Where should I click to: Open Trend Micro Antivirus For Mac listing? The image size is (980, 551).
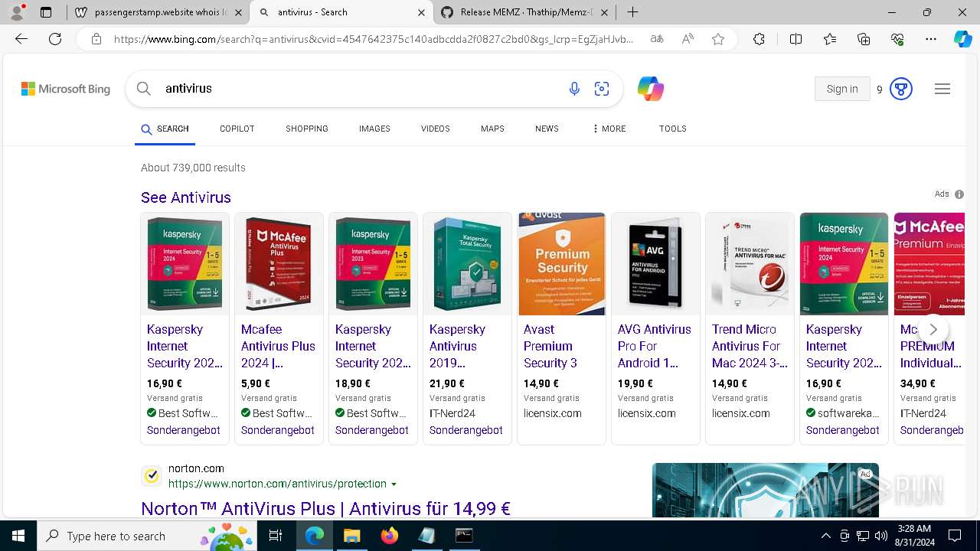[x=750, y=346]
